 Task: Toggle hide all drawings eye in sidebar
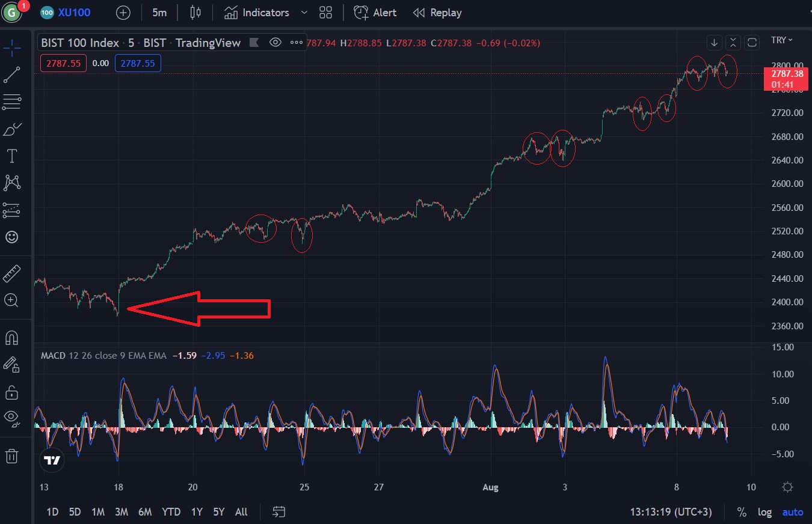click(x=12, y=418)
